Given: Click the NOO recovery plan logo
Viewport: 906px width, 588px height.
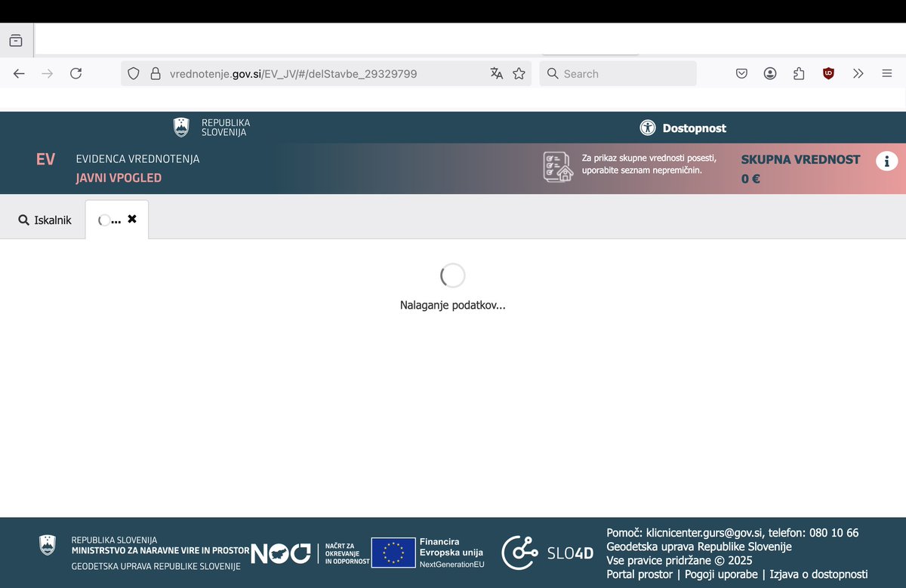Looking at the screenshot, I should (280, 553).
